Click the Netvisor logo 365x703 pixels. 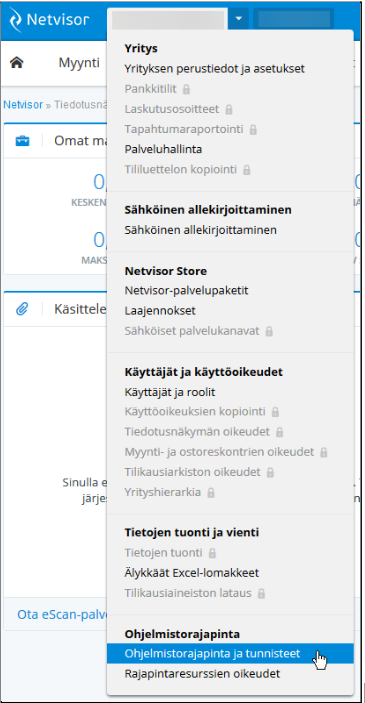(49, 19)
